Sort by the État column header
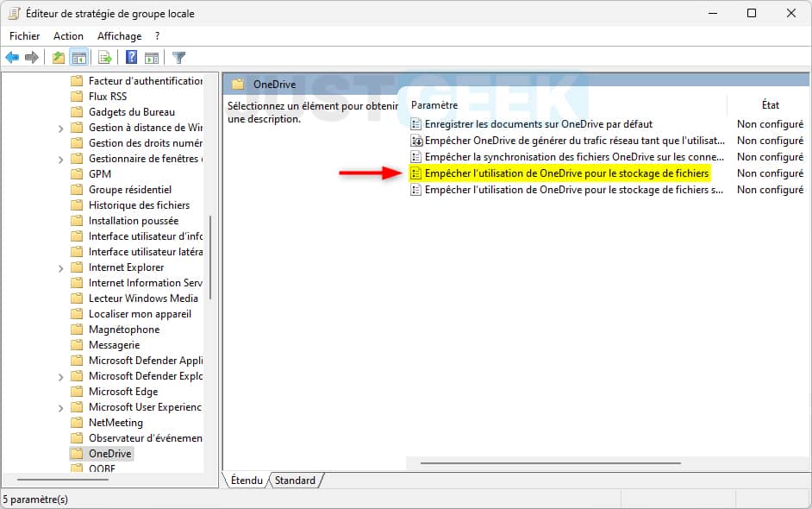812x509 pixels. pyautogui.click(x=770, y=105)
